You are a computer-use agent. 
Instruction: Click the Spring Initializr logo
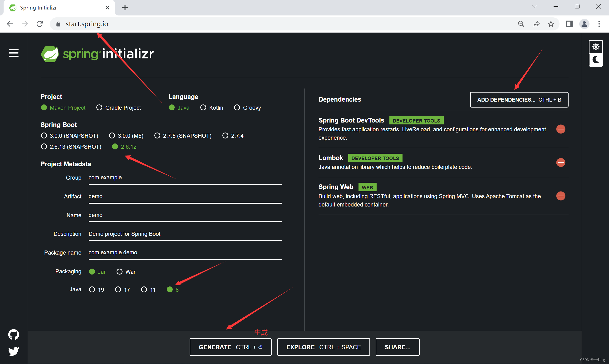tap(97, 54)
